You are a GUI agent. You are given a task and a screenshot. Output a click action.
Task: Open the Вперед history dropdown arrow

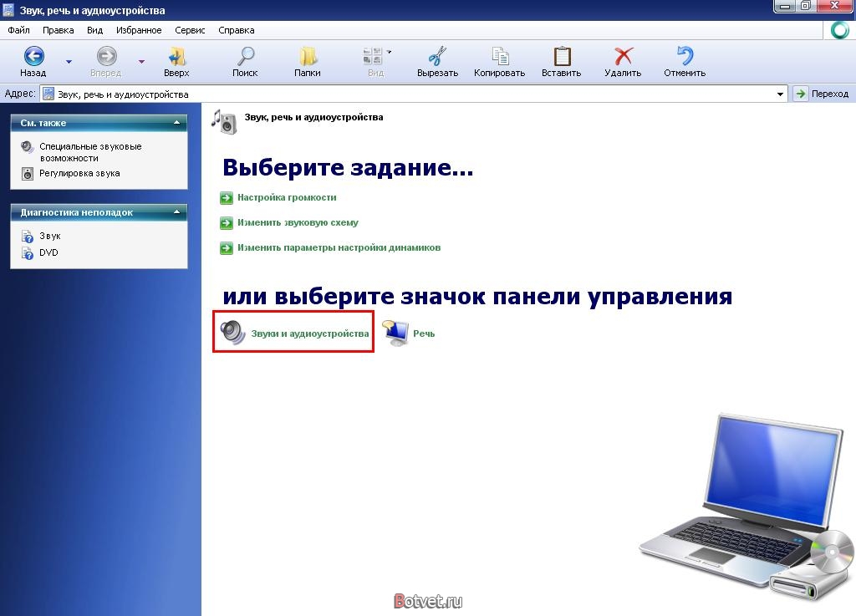coord(141,62)
